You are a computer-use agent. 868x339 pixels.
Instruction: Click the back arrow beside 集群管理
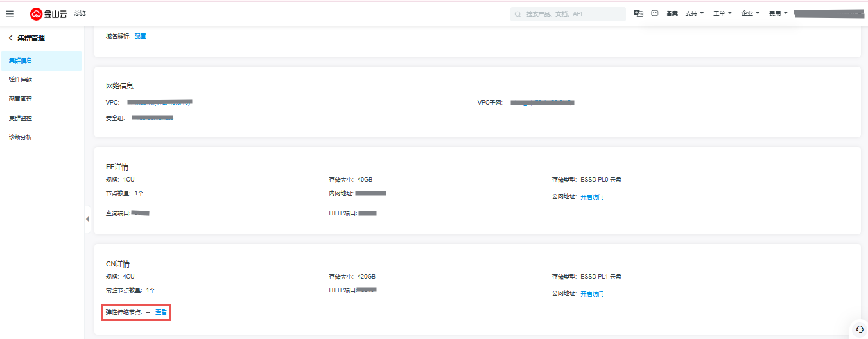pyautogui.click(x=11, y=38)
